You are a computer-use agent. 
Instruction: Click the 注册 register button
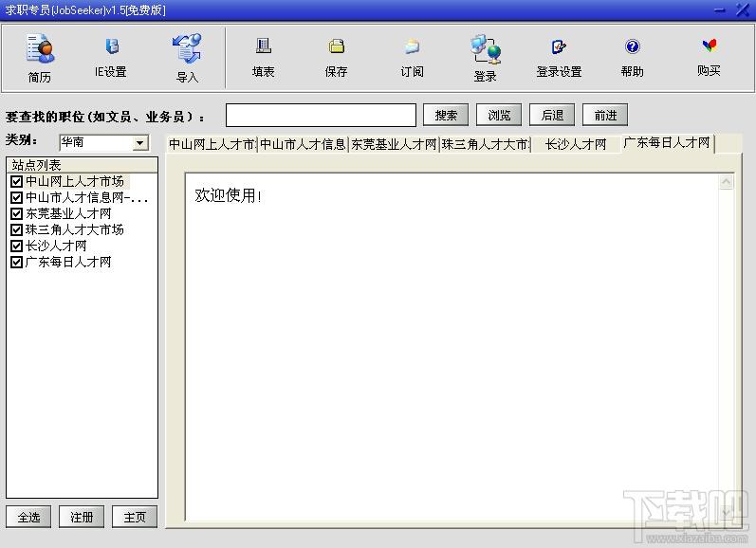(x=82, y=517)
